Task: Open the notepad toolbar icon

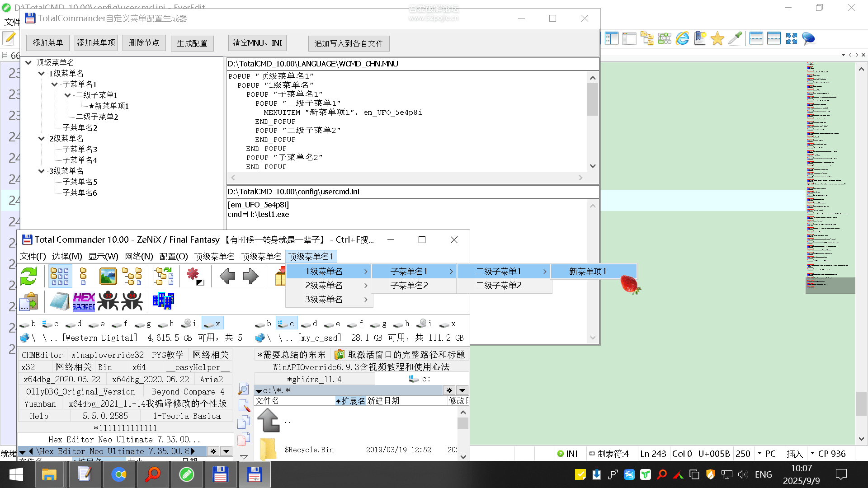Action: pyautogui.click(x=59, y=301)
